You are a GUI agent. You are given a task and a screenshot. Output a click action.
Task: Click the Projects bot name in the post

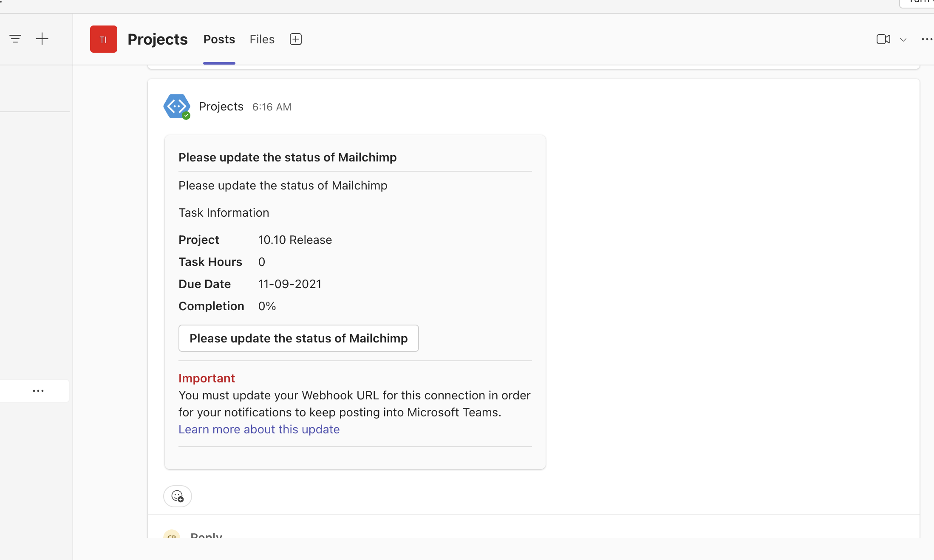[x=221, y=106]
